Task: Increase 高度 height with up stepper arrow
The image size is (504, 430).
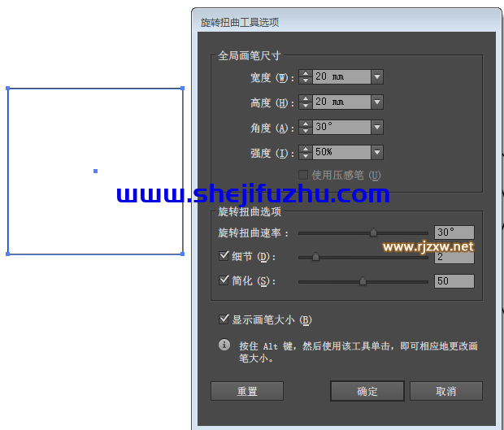Action: coord(306,98)
